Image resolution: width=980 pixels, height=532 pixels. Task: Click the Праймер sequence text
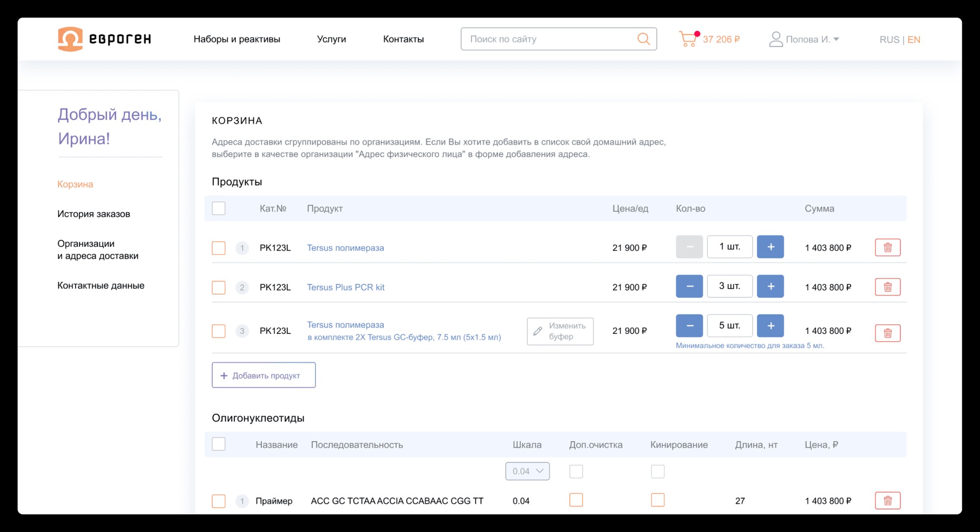point(397,501)
